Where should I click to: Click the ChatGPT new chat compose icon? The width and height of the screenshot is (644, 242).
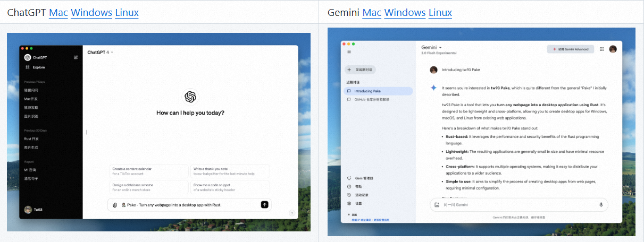(76, 57)
